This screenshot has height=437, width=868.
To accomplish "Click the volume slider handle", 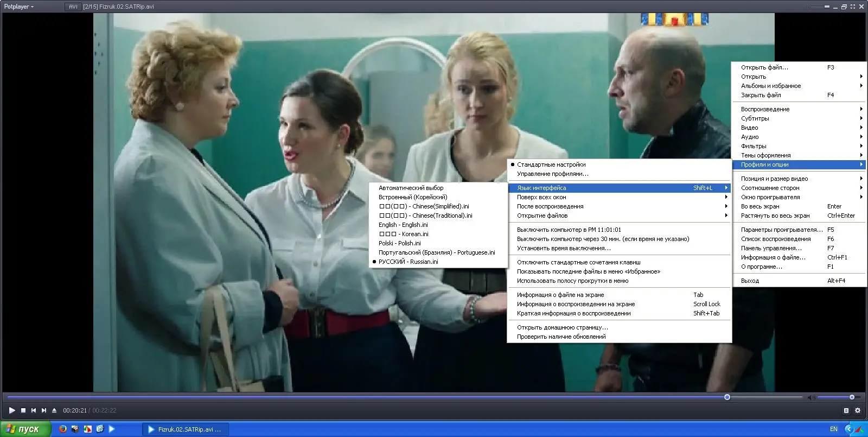I will click(852, 397).
